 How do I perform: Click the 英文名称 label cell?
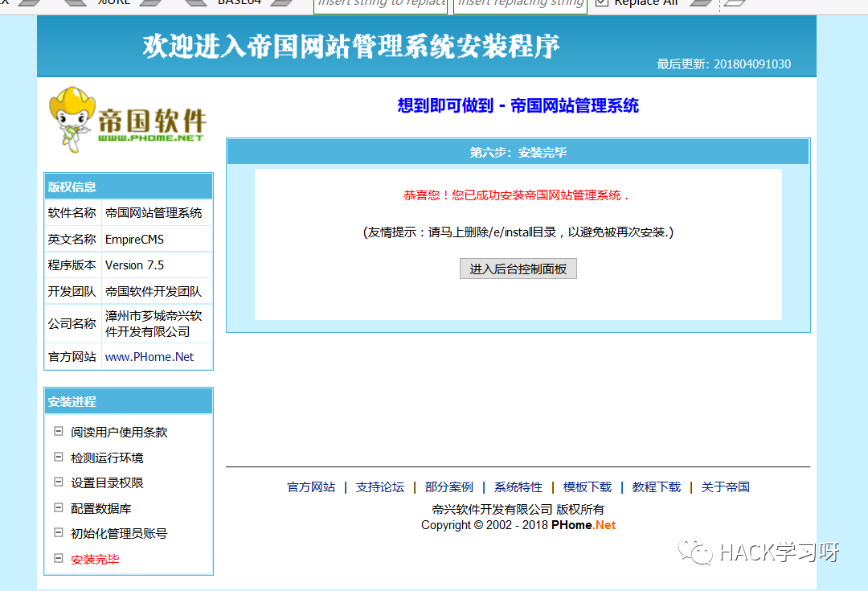pyautogui.click(x=72, y=240)
